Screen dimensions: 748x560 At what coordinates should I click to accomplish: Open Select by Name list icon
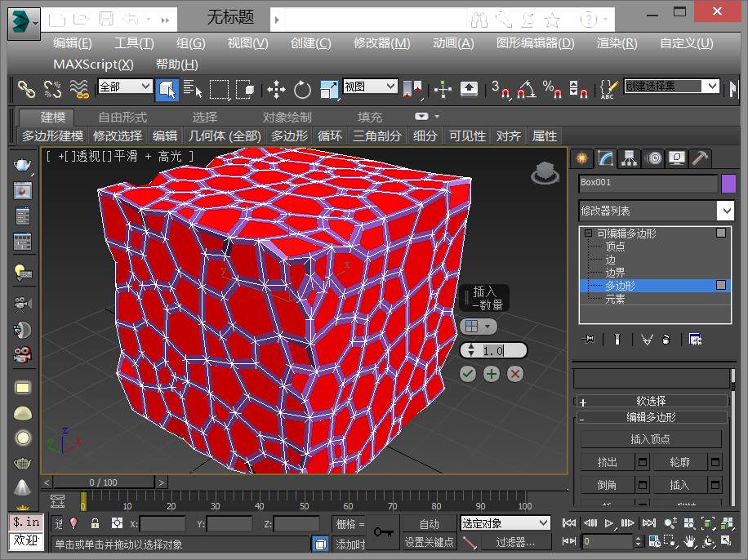click(x=192, y=89)
